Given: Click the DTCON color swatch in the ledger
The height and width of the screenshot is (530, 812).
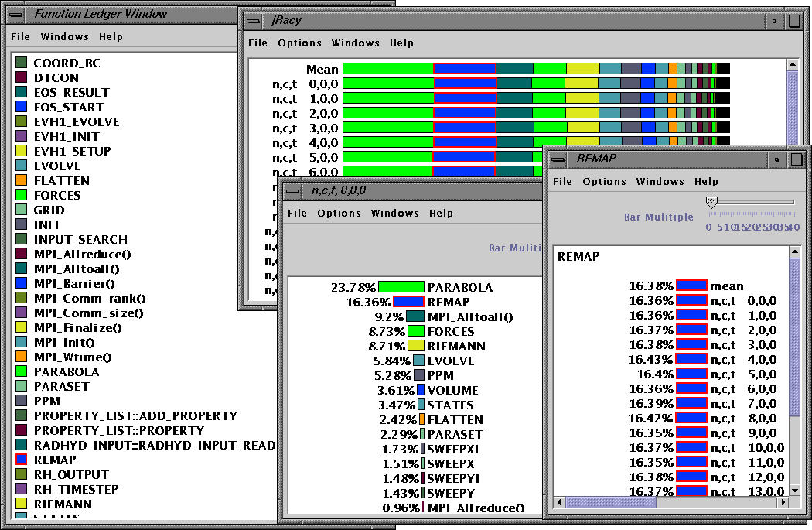Looking at the screenshot, I should coord(21,77).
